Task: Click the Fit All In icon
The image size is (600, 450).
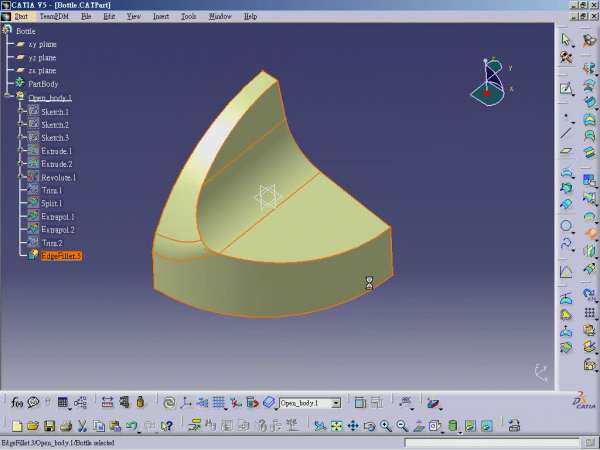Action: coord(336,426)
